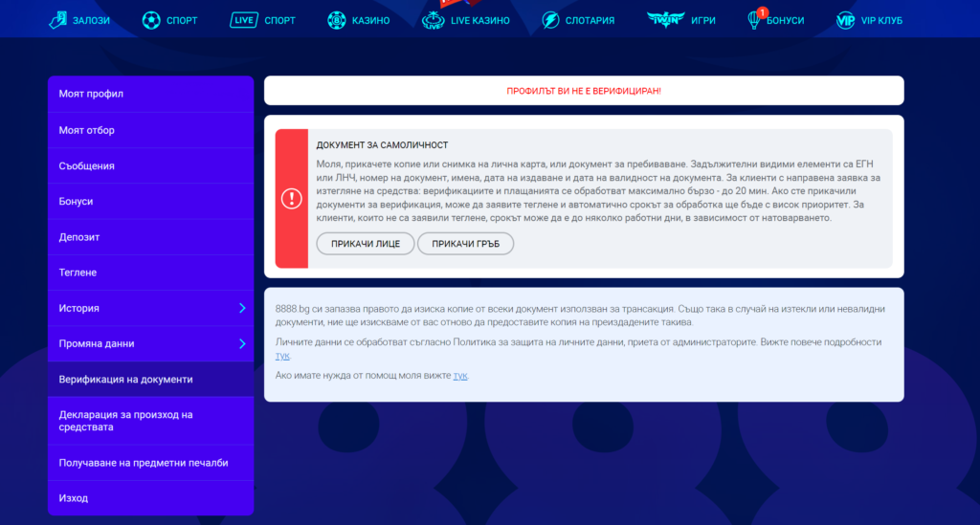Open the LIVE КАЗИНО roulette icon

[434, 20]
